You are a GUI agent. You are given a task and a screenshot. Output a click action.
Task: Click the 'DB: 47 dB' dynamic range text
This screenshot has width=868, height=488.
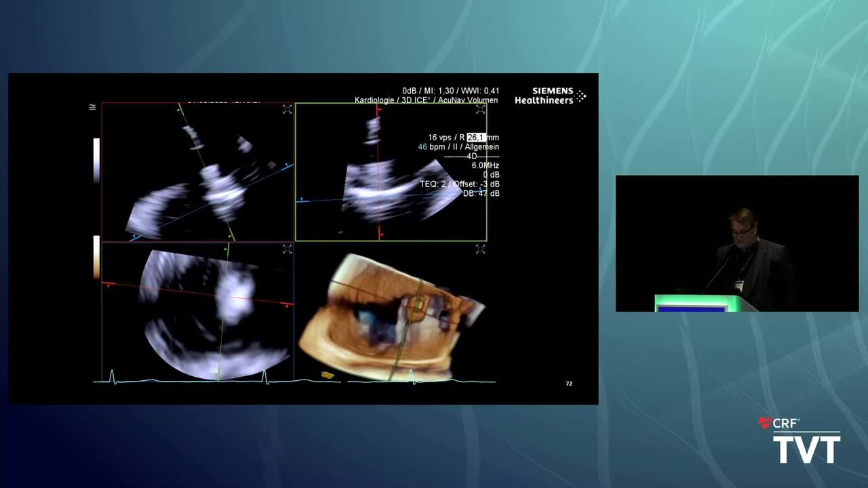[481, 194]
